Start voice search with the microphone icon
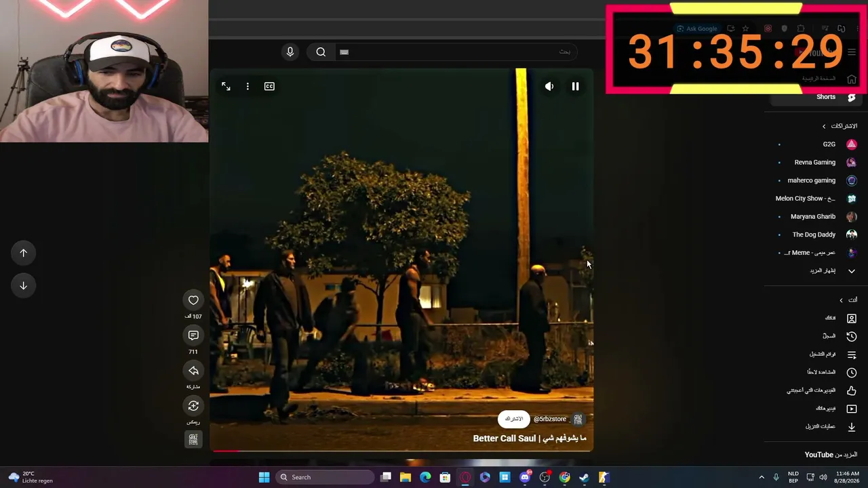 click(x=290, y=52)
